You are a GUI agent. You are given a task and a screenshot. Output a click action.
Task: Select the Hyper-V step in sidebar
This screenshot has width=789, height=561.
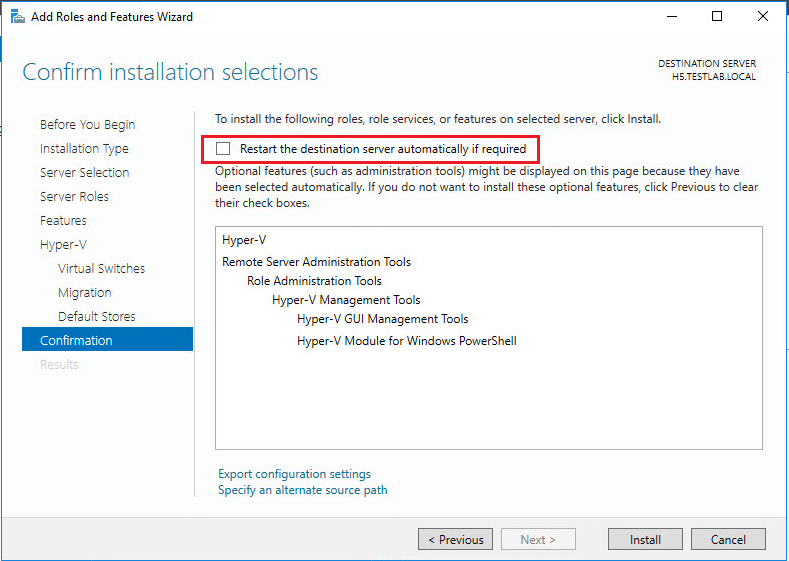point(63,245)
